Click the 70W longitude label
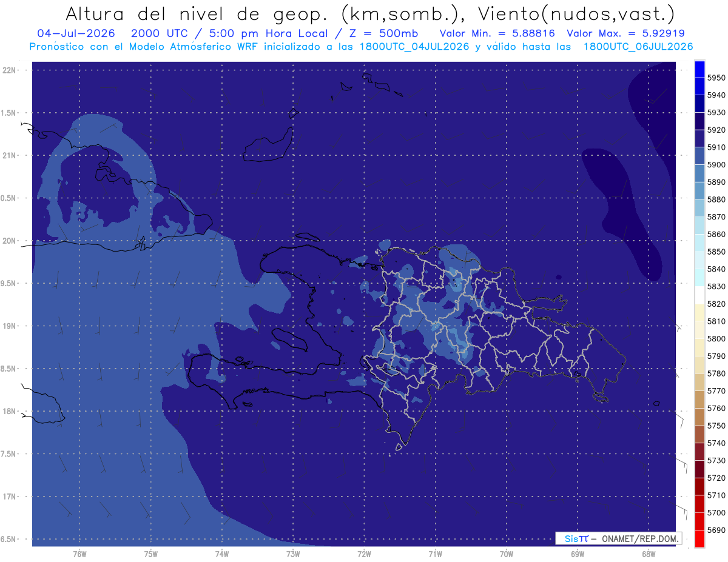Screen dimensions: 728x562 coord(507,554)
